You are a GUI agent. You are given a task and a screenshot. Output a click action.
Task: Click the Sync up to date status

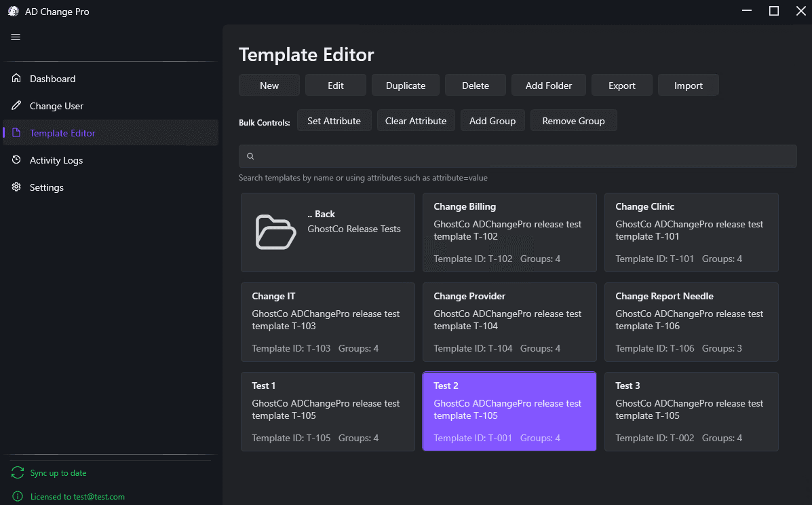[x=58, y=473]
